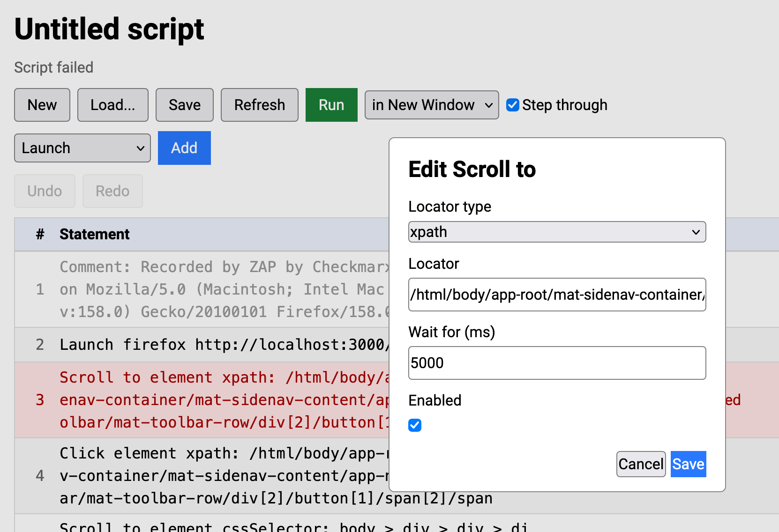
Task: Click the 'Script failed' status text
Action: point(54,67)
